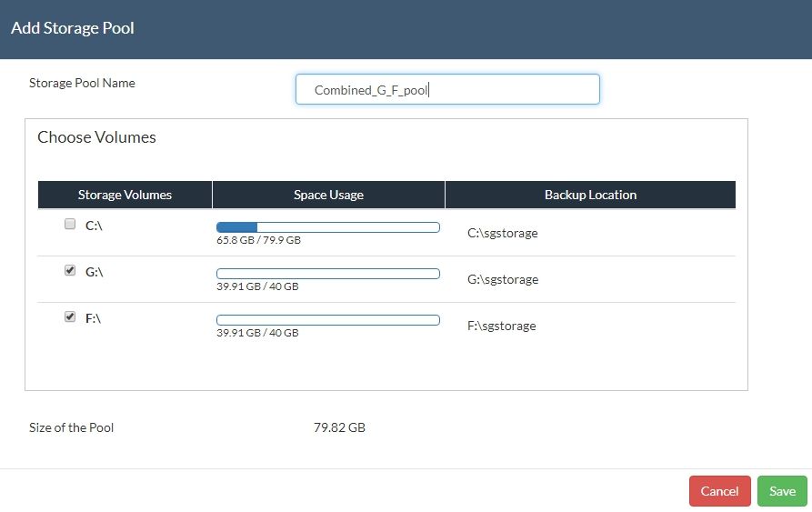The width and height of the screenshot is (812, 512).
Task: Click the F:\ 39.91 GB / 40 GB text
Action: pyautogui.click(x=257, y=333)
